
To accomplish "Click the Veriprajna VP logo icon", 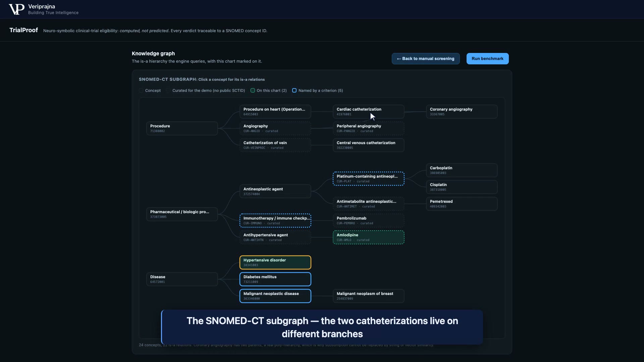I will [16, 9].
